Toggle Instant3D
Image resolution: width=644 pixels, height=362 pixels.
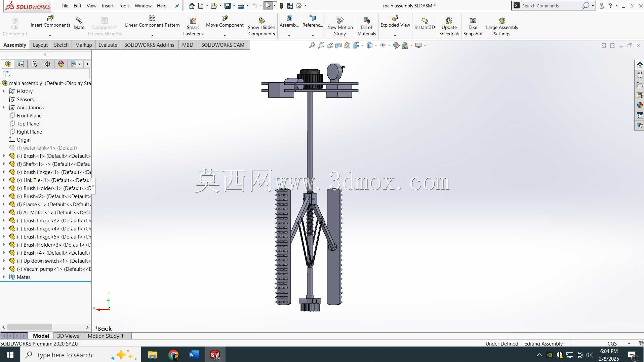(425, 24)
